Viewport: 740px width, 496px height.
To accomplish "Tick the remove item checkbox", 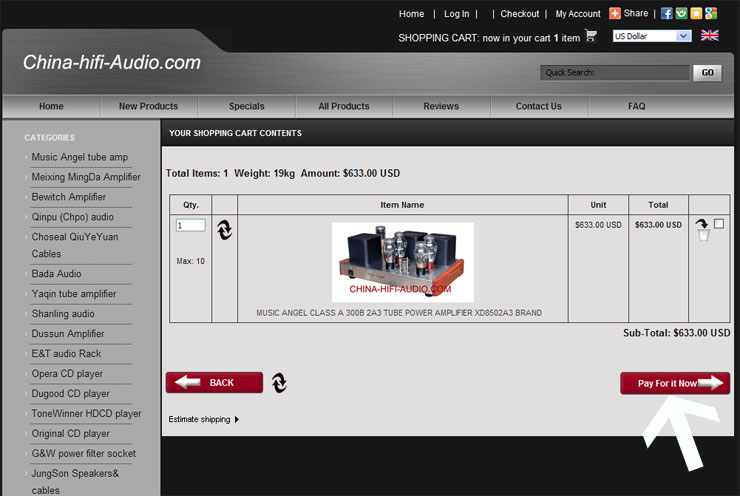I will (x=719, y=224).
